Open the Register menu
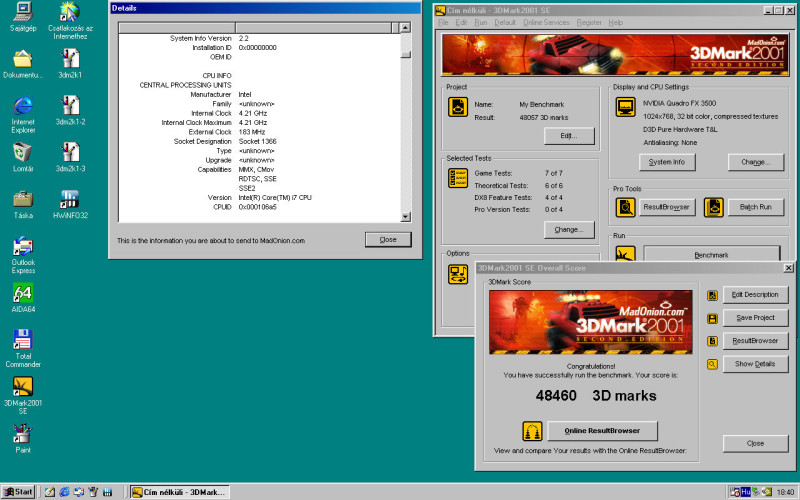The width and height of the screenshot is (800, 500). pos(589,22)
